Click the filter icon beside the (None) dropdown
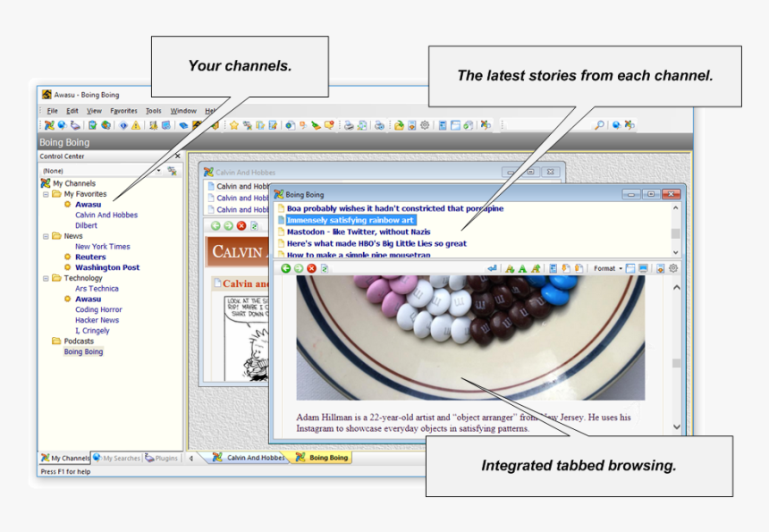 pos(173,171)
